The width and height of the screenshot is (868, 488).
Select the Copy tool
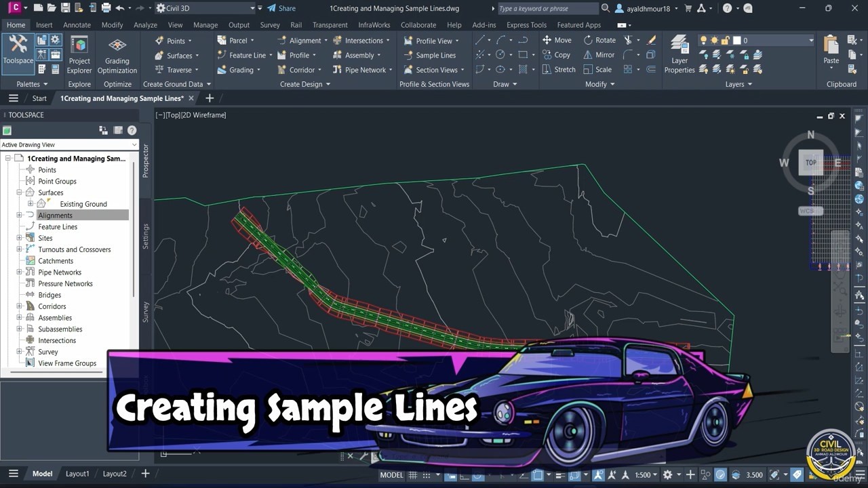click(x=556, y=55)
